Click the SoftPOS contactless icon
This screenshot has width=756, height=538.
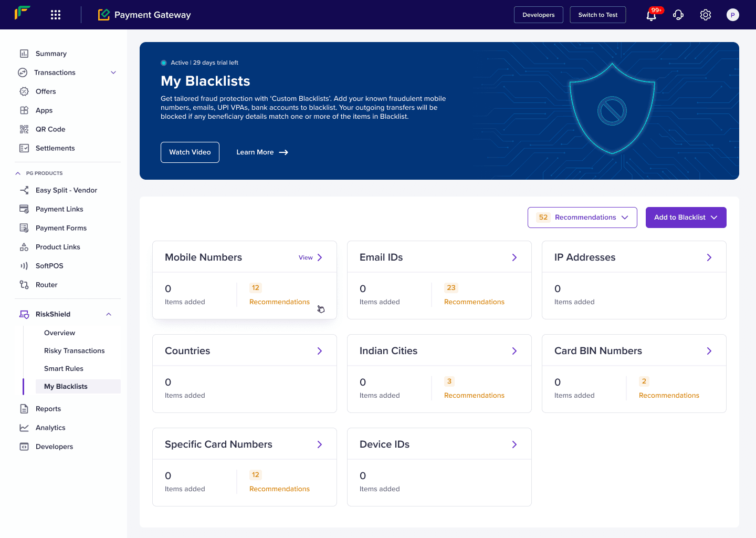tap(24, 266)
